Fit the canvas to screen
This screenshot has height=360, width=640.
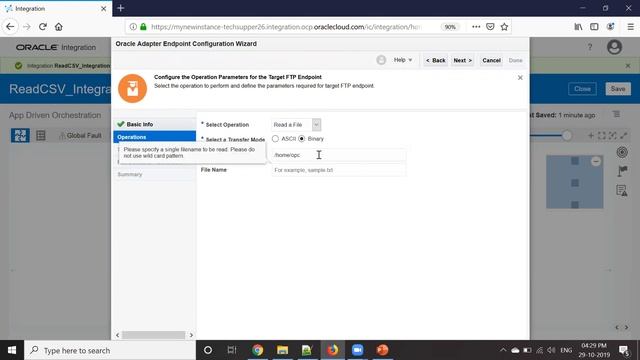click(602, 136)
